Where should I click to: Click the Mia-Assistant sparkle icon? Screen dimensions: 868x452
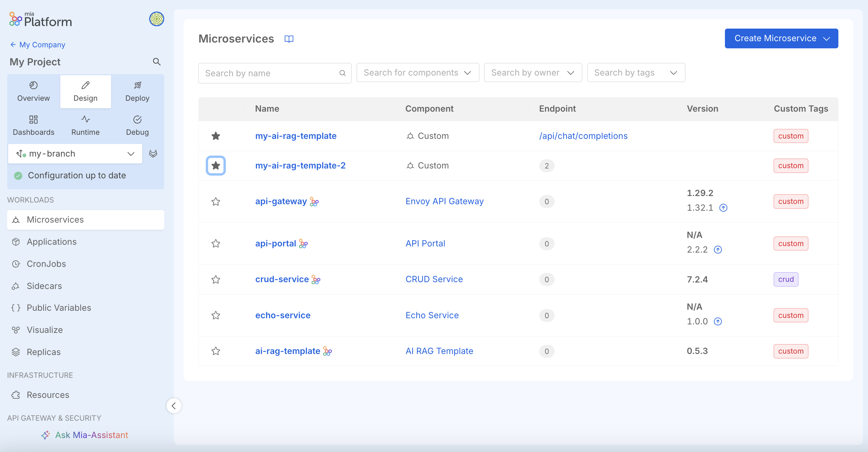coord(46,435)
